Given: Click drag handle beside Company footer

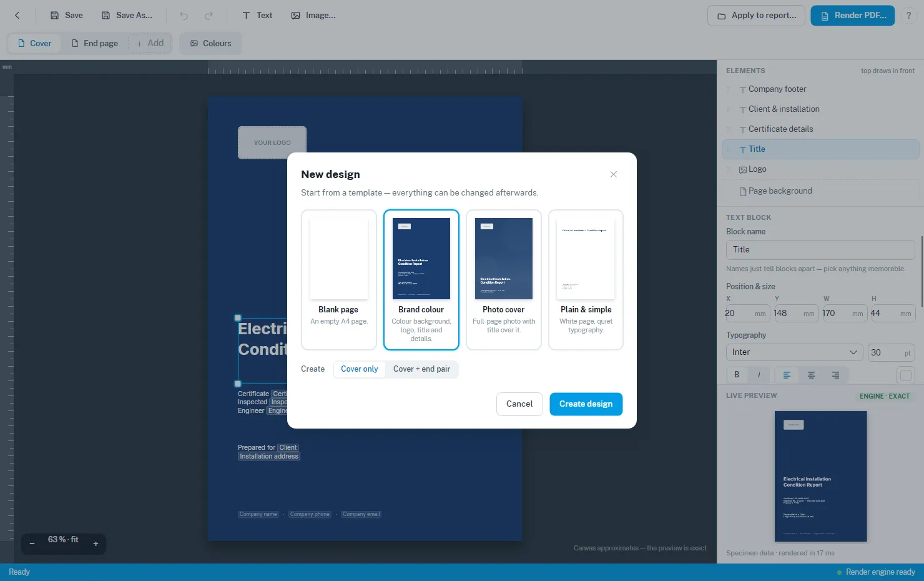Looking at the screenshot, I should [729, 89].
